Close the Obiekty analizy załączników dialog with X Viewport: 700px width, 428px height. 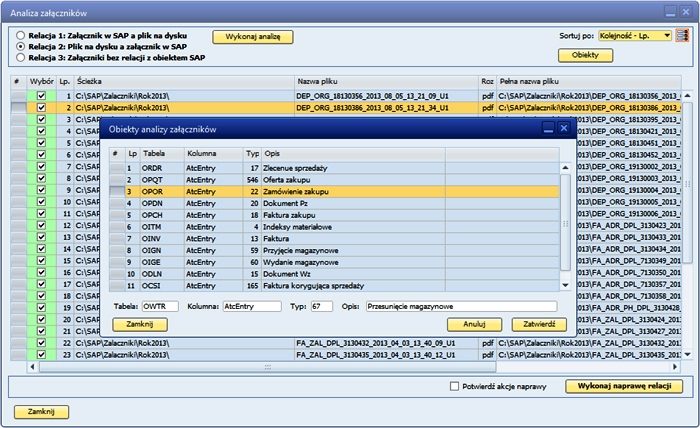coord(564,129)
